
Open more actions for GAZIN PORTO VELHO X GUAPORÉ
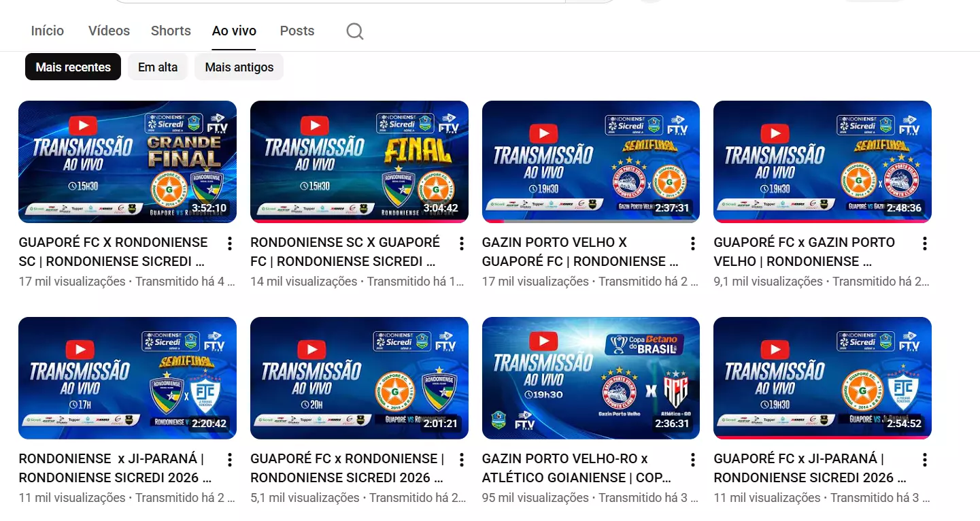tap(692, 243)
